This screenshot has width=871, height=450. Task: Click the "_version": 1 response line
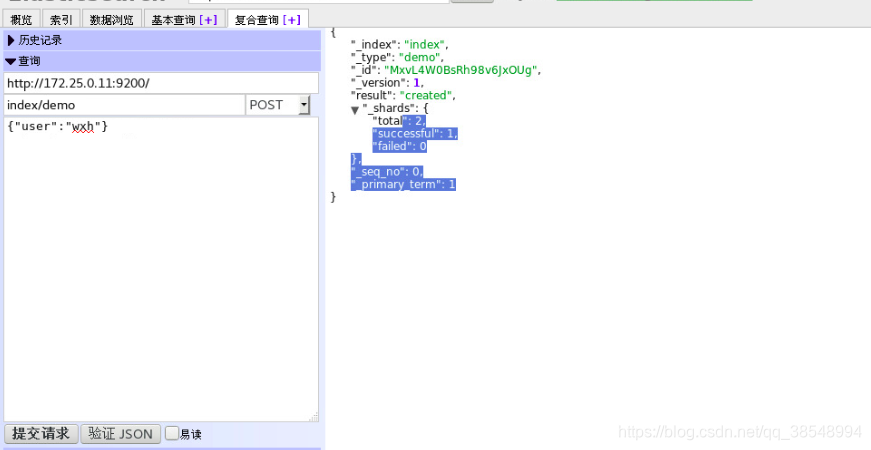point(387,83)
